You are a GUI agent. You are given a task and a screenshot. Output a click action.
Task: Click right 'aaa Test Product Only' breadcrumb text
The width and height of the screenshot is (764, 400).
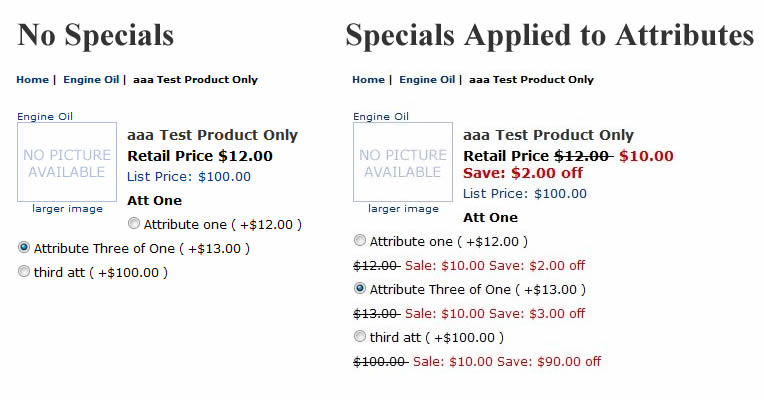pyautogui.click(x=531, y=79)
